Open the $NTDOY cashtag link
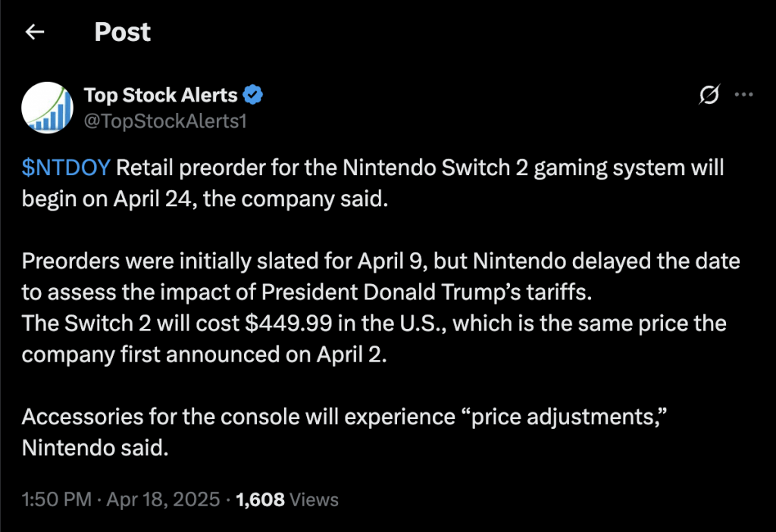This screenshot has height=532, width=776. pyautogui.click(x=66, y=167)
